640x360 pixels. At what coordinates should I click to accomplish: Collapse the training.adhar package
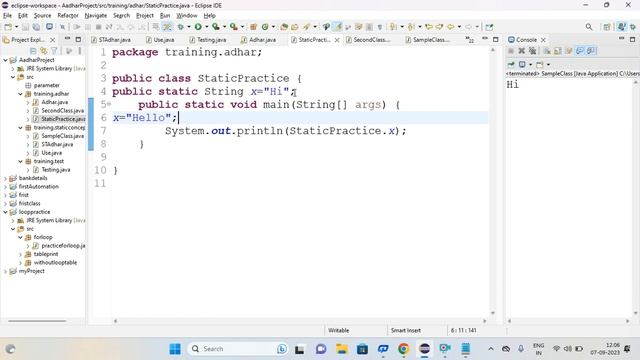tap(20, 94)
